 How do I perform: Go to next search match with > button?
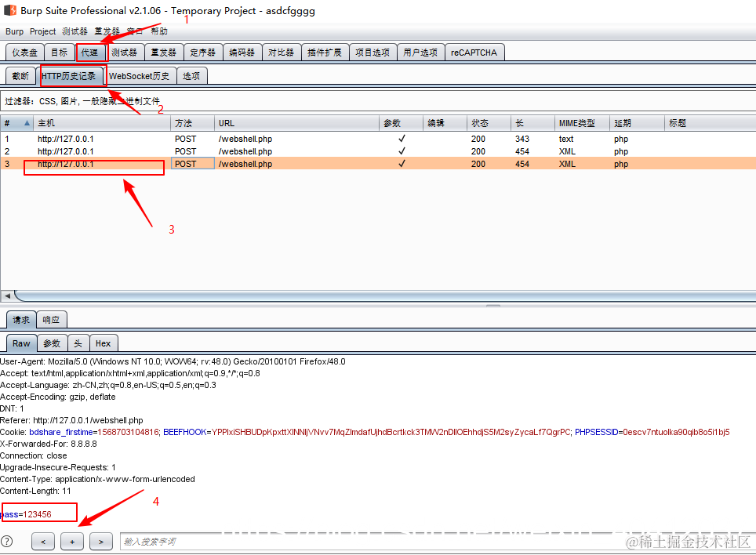tap(100, 542)
